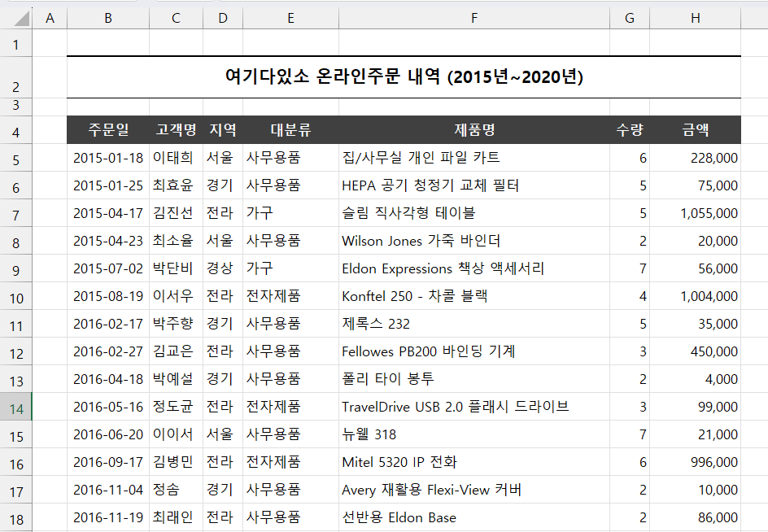Image resolution: width=768 pixels, height=532 pixels.
Task: Select column G header
Action: pos(630,18)
